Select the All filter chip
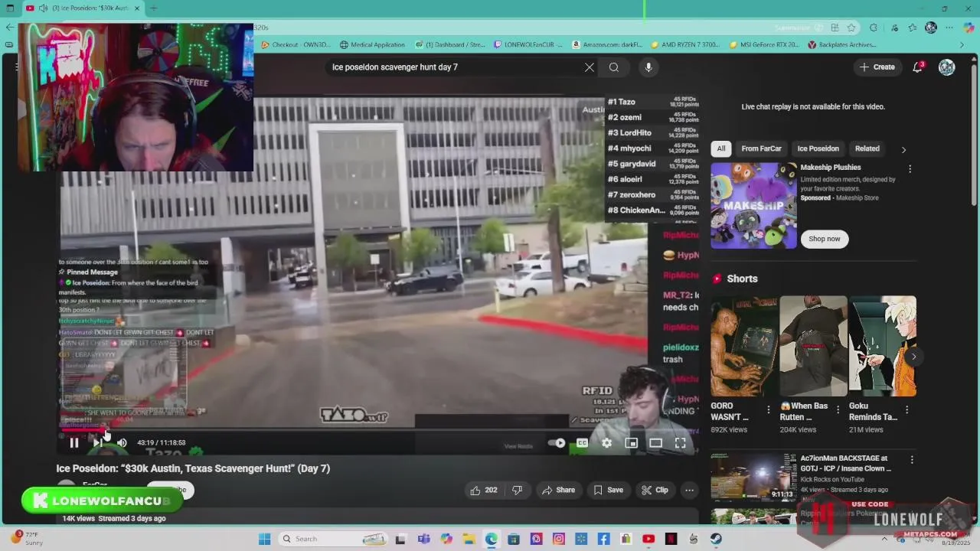Screen dimensions: 980x551 click(x=721, y=148)
